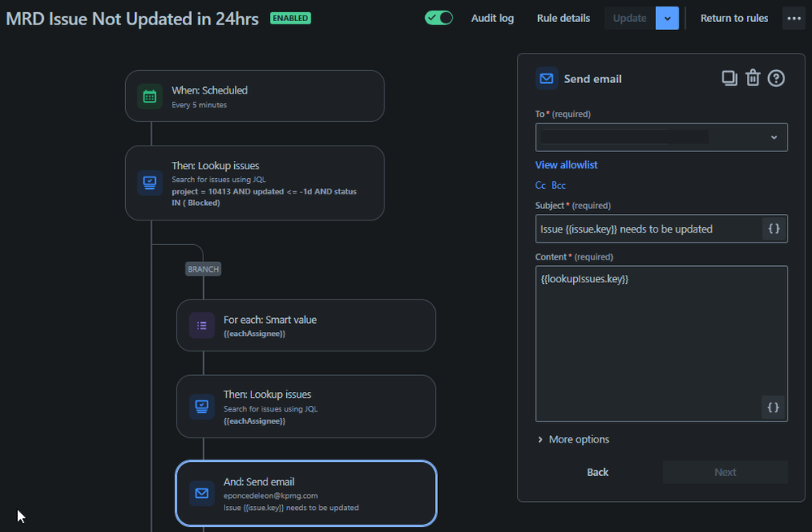Image resolution: width=812 pixels, height=532 pixels.
Task: Click the Back button
Action: coord(597,472)
